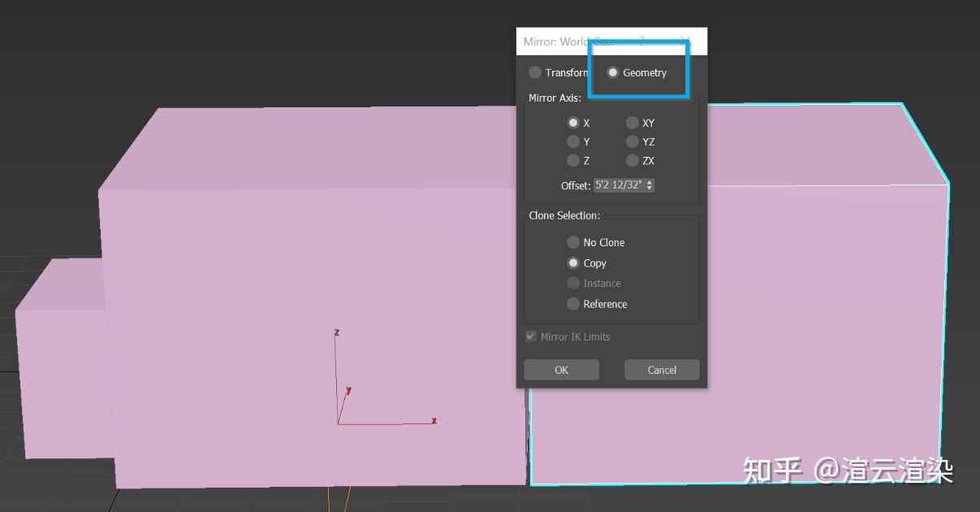This screenshot has width=980, height=512.
Task: Set mirror axis to YZ
Action: click(x=632, y=141)
